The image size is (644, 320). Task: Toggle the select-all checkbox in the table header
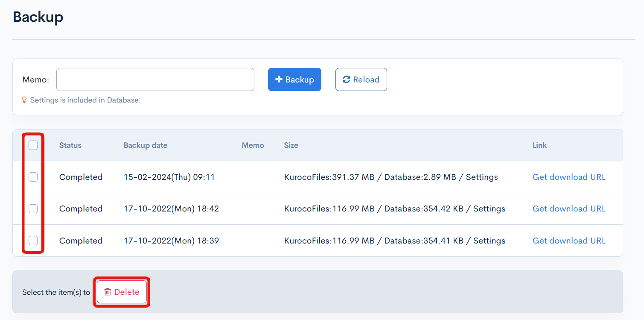(x=33, y=145)
